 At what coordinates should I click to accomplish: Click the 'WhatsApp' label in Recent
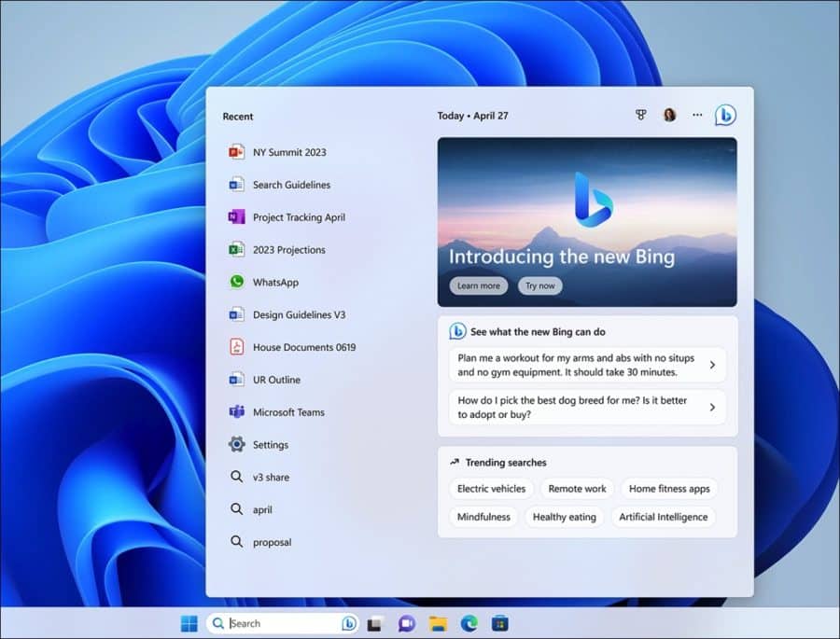[275, 283]
